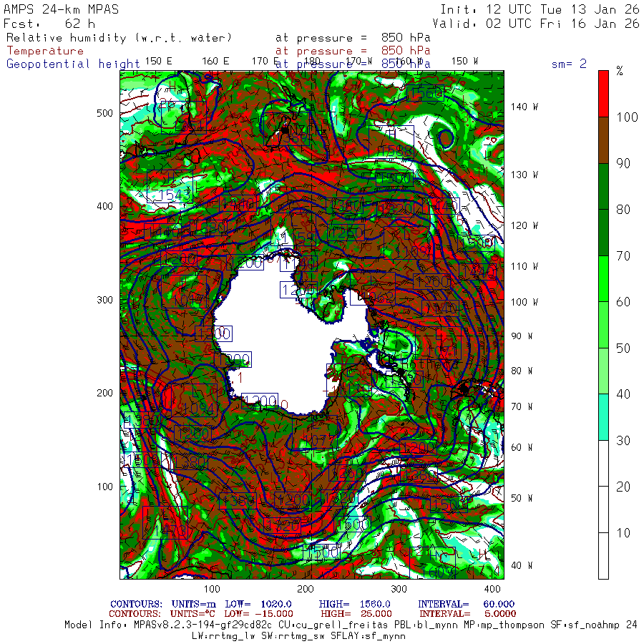The image size is (644, 644).
Task: Click the "70 W" longitude label
Action: (x=522, y=406)
